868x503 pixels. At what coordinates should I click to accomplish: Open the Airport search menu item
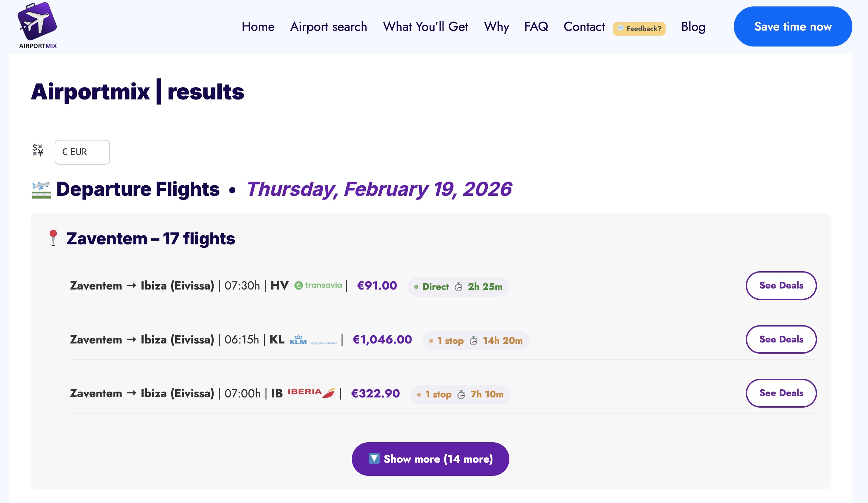[x=328, y=26]
